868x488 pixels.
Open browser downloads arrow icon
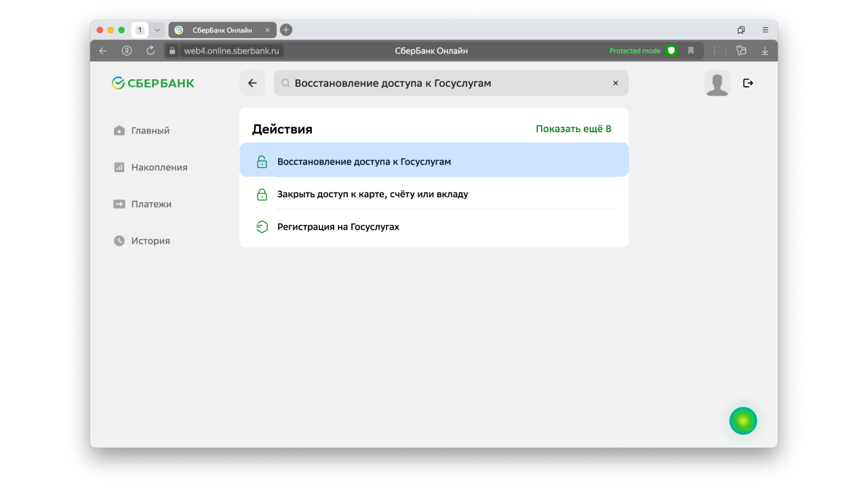point(765,51)
